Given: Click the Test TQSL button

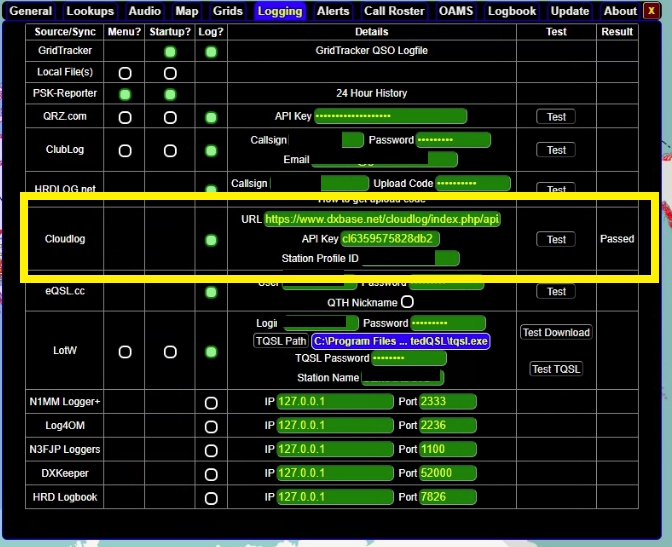Looking at the screenshot, I should click(556, 369).
